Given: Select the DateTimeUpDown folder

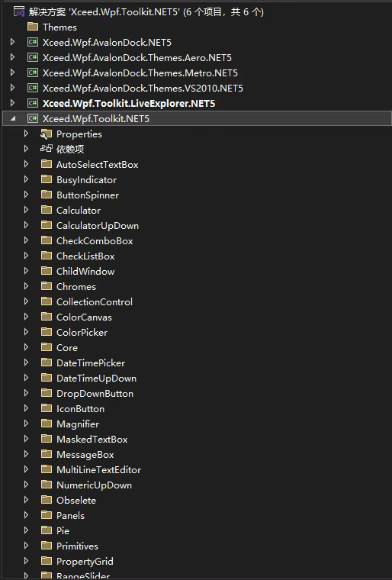Looking at the screenshot, I should coord(97,378).
